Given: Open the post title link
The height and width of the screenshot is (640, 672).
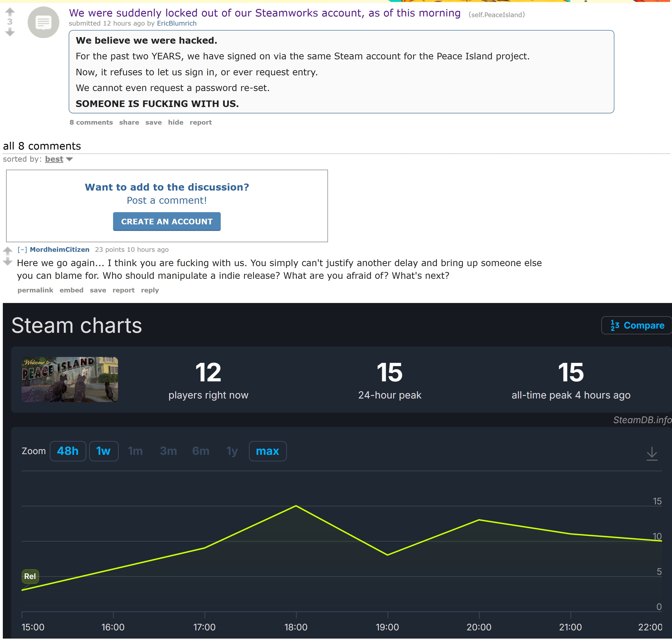Looking at the screenshot, I should tap(265, 13).
